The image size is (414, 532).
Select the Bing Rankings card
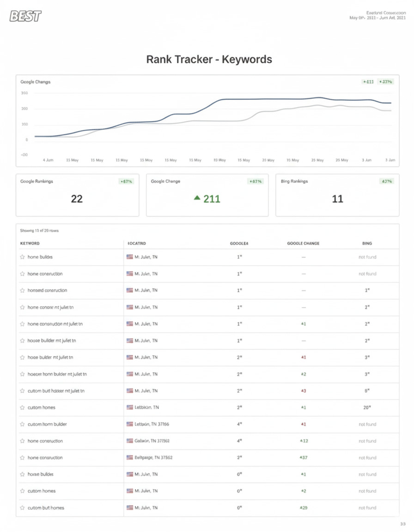pyautogui.click(x=338, y=195)
